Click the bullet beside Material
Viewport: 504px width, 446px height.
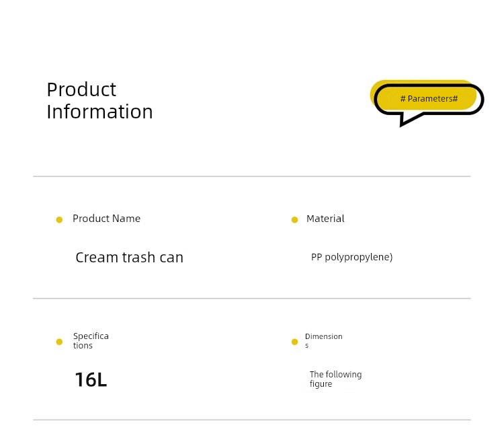(294, 220)
